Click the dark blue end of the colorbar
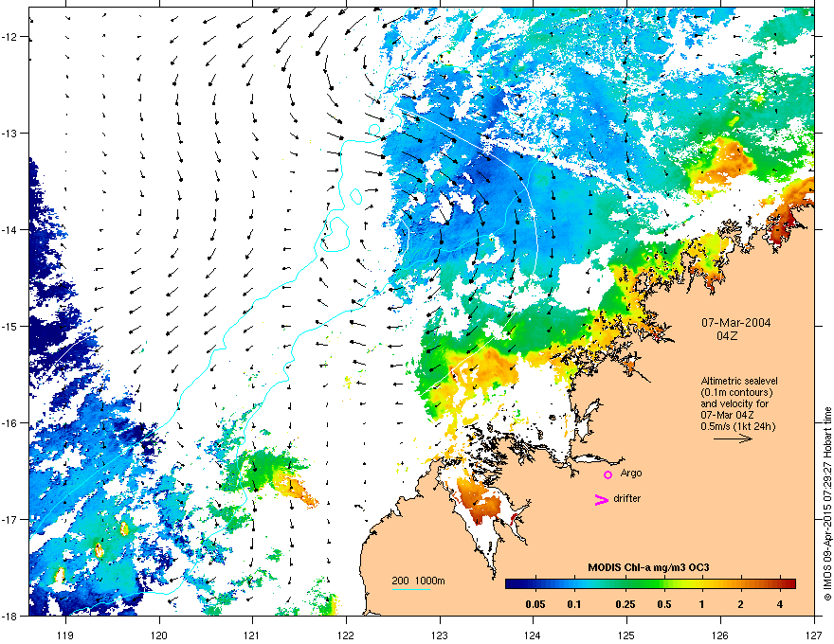 tap(514, 583)
